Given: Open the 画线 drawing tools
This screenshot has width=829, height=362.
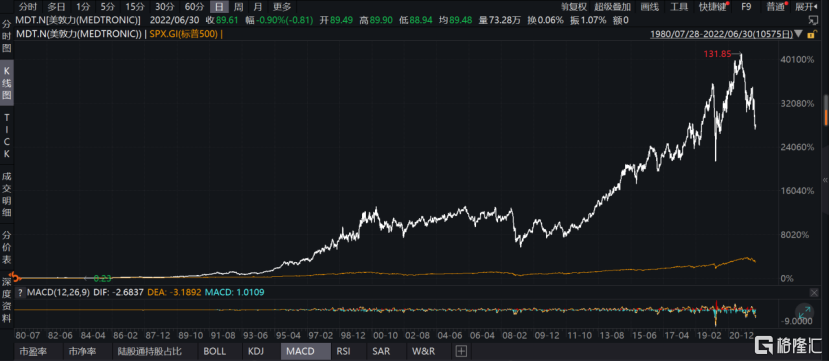Looking at the screenshot, I should pos(649,7).
